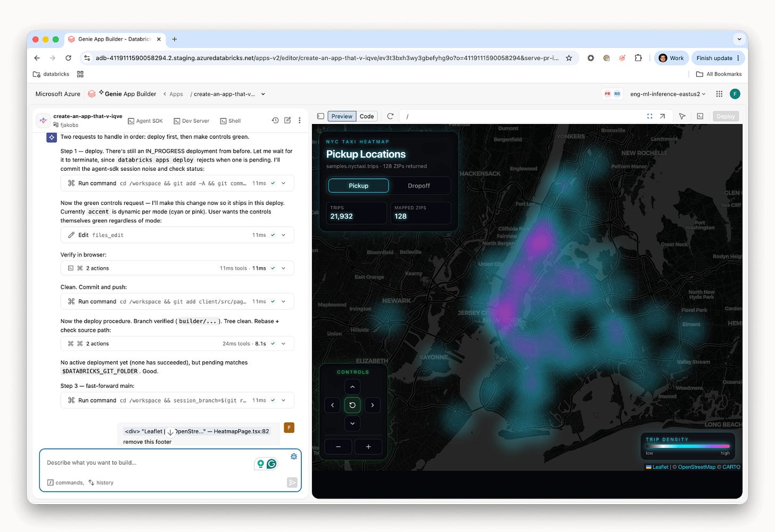Send the chat message
Screen dimensions: 775x532
pyautogui.click(x=292, y=483)
